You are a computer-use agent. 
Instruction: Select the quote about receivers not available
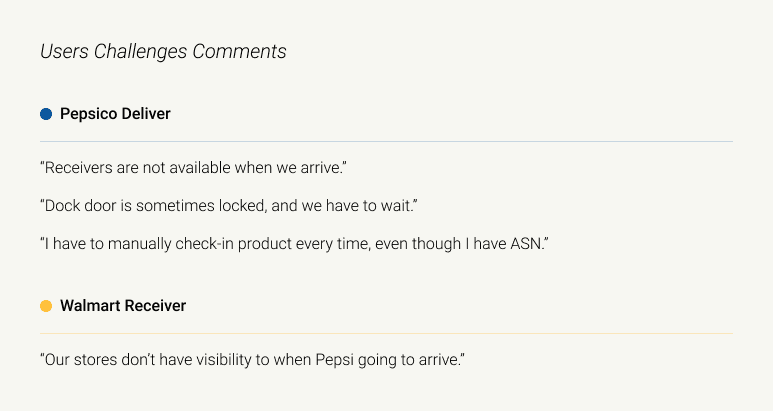(x=193, y=168)
